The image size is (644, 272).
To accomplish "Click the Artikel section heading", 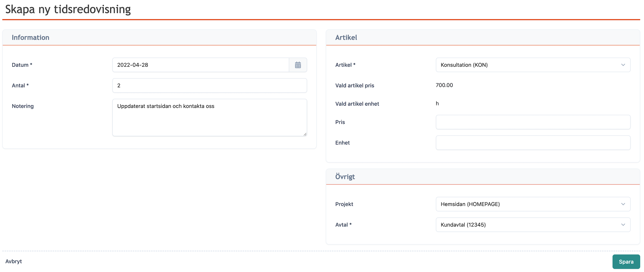I will click(346, 37).
